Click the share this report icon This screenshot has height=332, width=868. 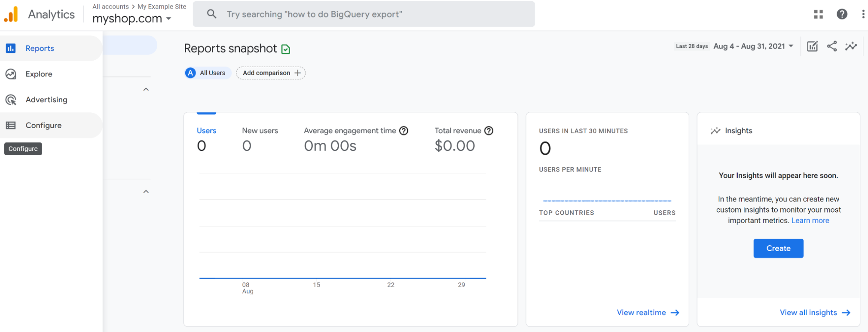(832, 46)
